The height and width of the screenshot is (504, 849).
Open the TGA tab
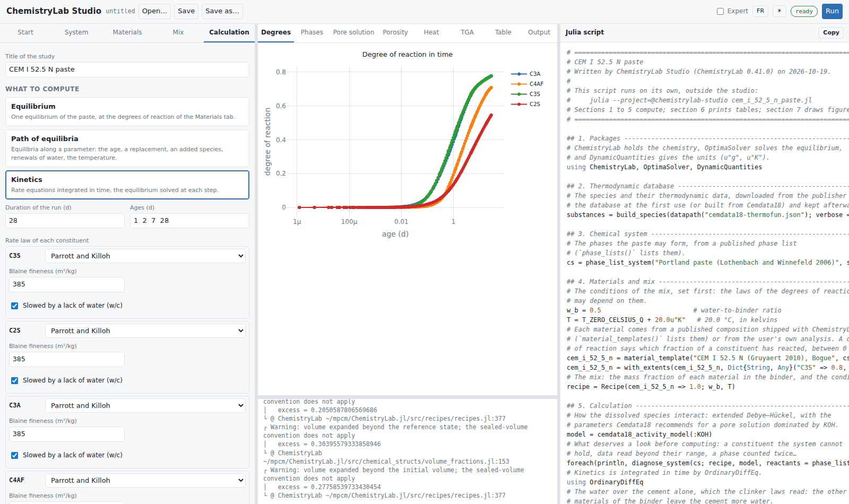467,32
